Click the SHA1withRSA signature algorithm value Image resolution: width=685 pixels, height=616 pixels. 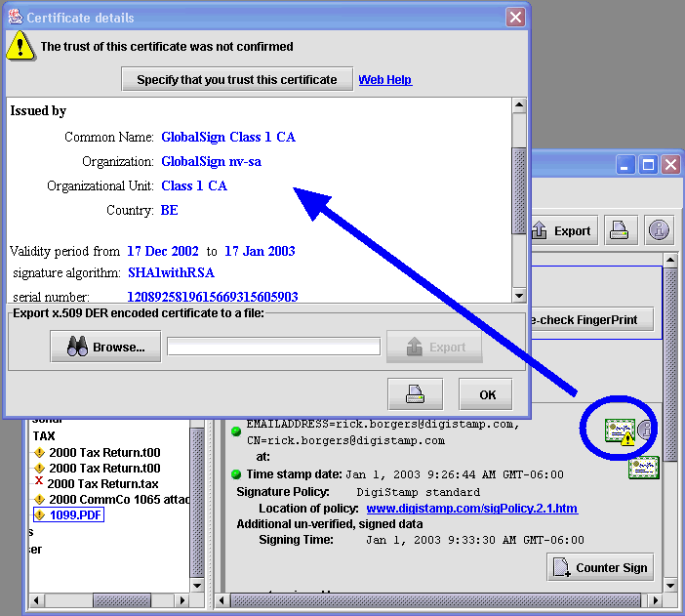click(x=171, y=272)
